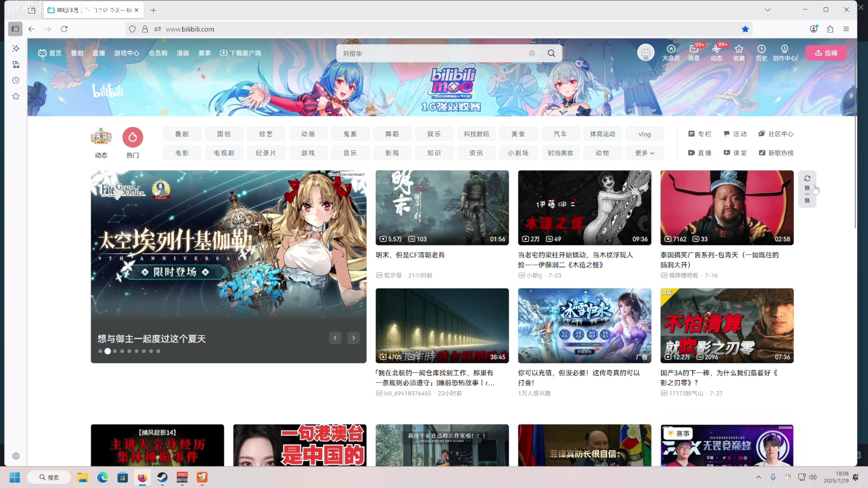Image resolution: width=868 pixels, height=488 pixels.
Task: Click the 动态 avatar icon below banner
Action: [101, 137]
